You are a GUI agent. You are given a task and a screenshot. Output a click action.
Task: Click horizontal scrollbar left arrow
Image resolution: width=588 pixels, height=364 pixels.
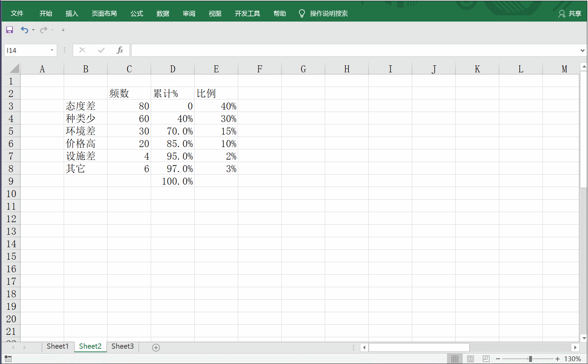[x=364, y=347]
